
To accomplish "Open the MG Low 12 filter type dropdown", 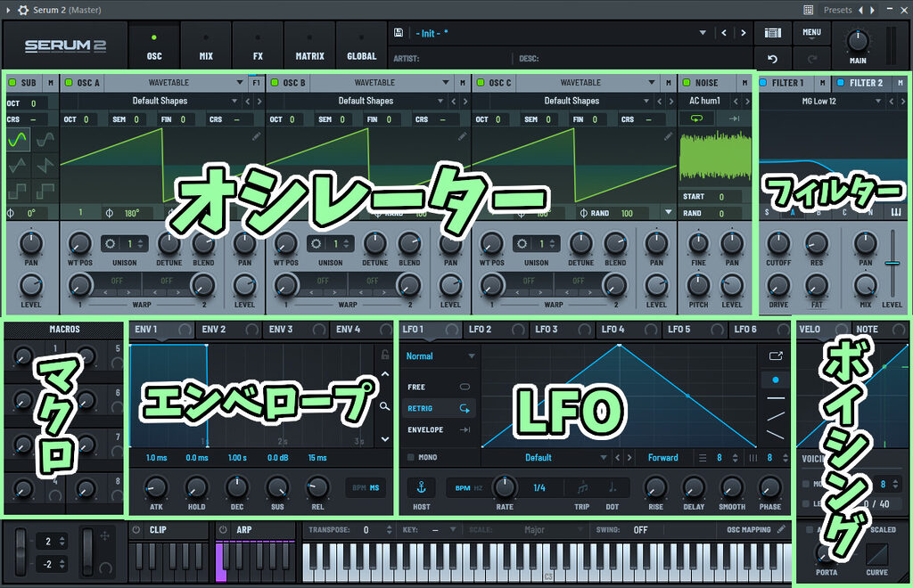I will pyautogui.click(x=821, y=101).
